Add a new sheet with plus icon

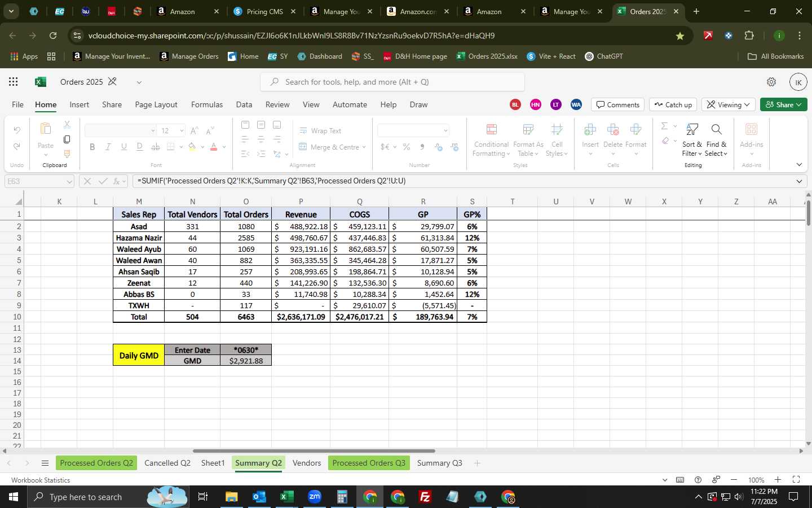pos(477,463)
